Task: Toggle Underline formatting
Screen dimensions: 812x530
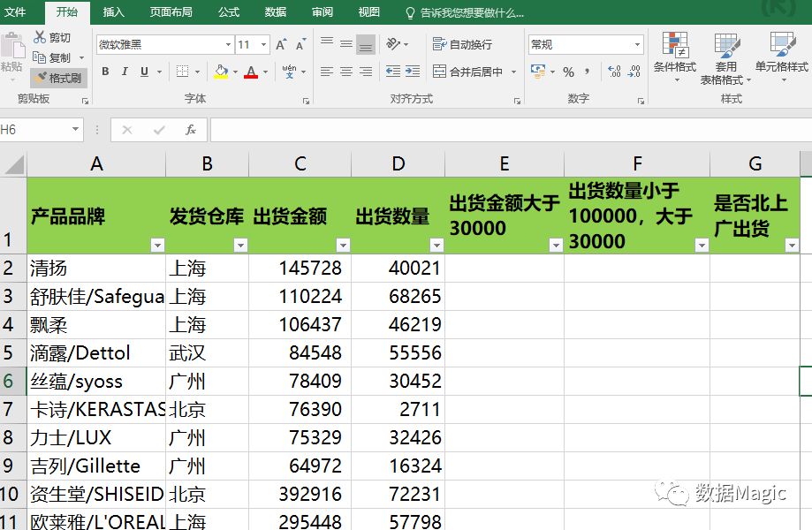Action: (145, 72)
